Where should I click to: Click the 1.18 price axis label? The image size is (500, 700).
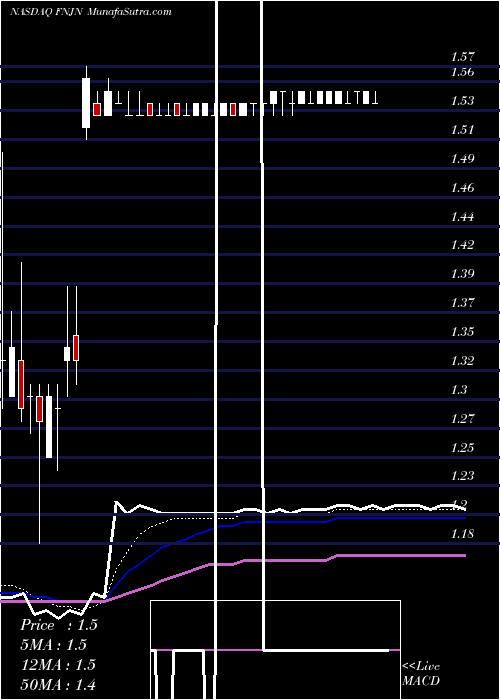point(462,534)
